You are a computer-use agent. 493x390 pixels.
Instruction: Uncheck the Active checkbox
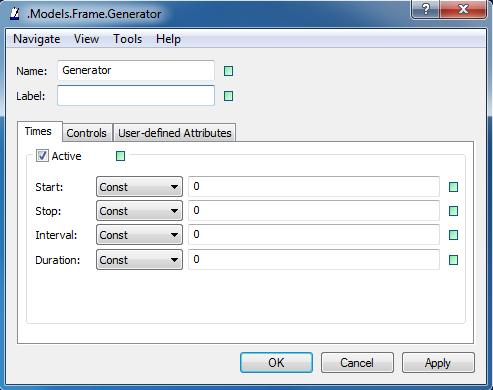[42, 156]
